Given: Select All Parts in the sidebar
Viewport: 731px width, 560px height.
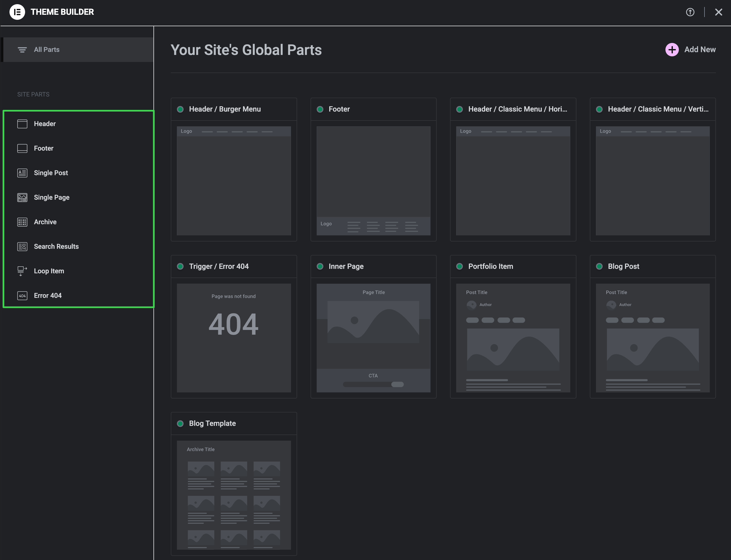Looking at the screenshot, I should pos(47,50).
